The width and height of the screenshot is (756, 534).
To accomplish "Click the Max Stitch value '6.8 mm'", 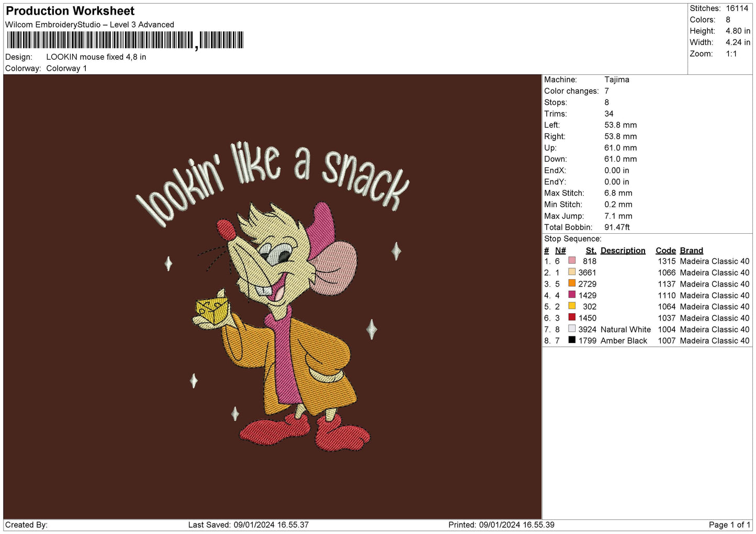I will 618,193.
